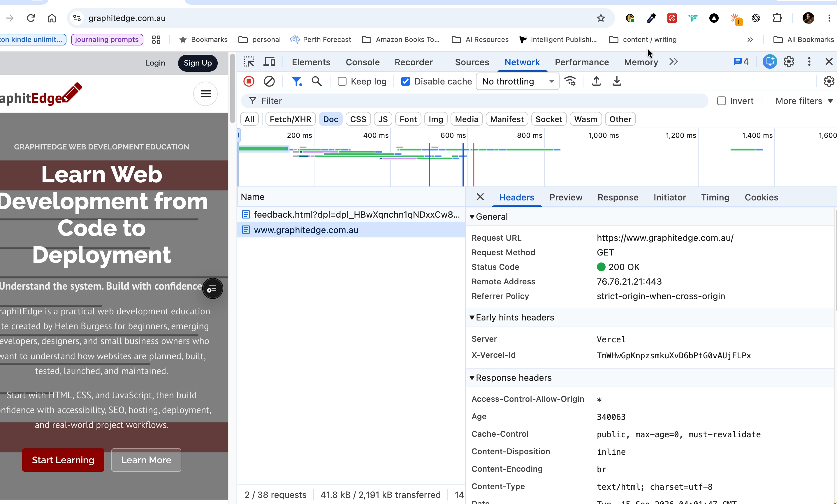Screen dimensions: 837x504
Task: Toggle the JS type filter
Action: click(383, 119)
